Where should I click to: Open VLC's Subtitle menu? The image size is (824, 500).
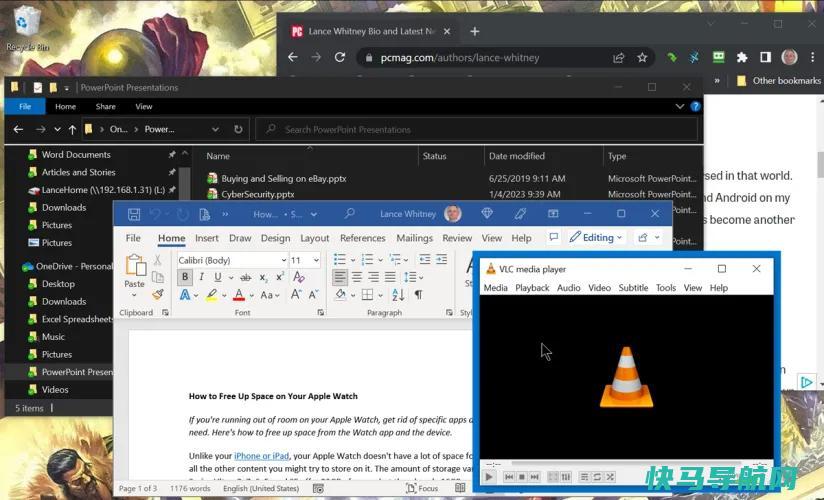pos(633,288)
